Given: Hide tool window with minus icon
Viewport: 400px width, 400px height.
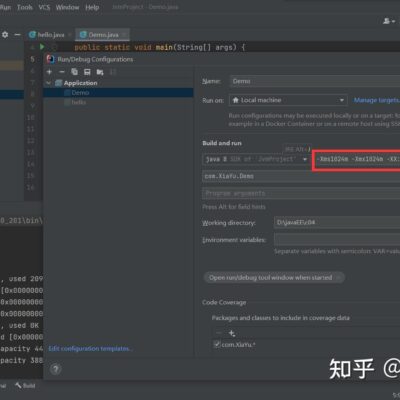Looking at the screenshot, I should point(17,34).
